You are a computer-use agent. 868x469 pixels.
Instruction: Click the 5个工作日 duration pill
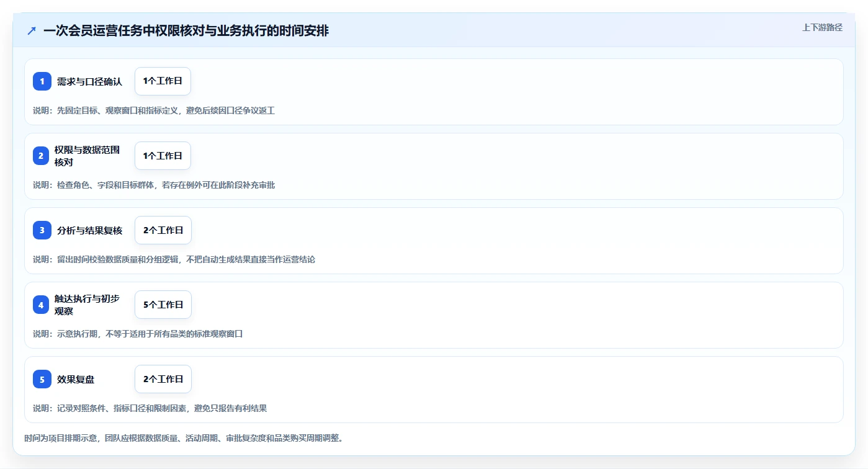(163, 305)
